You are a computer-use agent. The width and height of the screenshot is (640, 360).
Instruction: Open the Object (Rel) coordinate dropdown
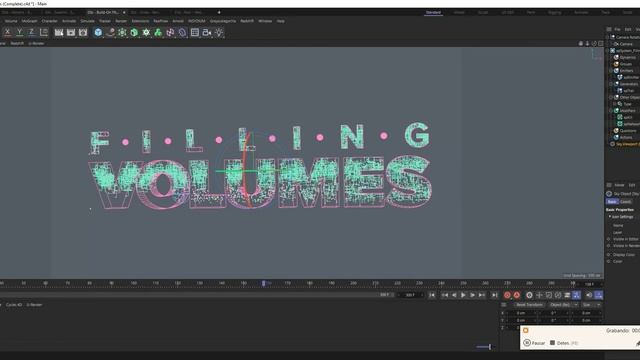563,305
